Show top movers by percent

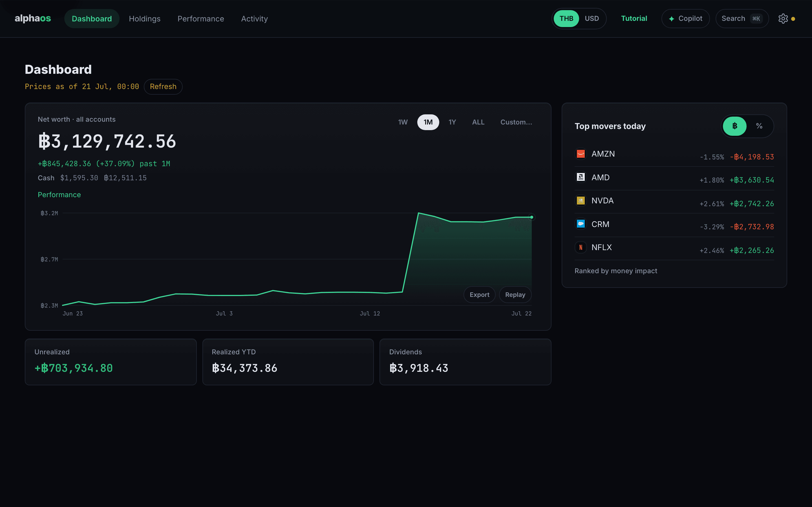point(759,126)
